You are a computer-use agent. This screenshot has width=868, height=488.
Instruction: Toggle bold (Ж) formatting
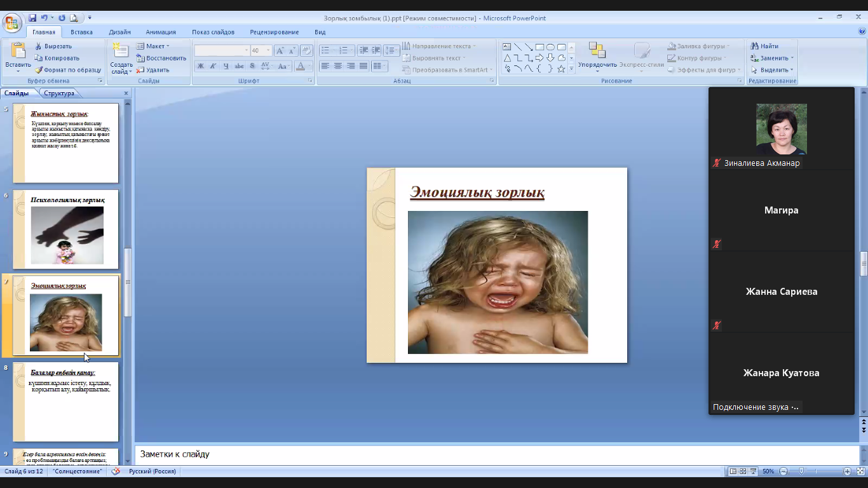pos(200,66)
